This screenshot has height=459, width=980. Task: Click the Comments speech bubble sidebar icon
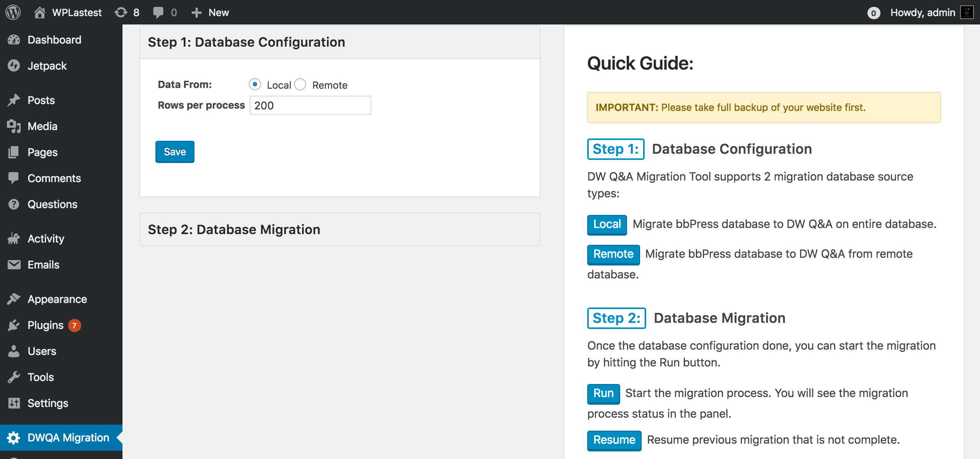tap(14, 178)
